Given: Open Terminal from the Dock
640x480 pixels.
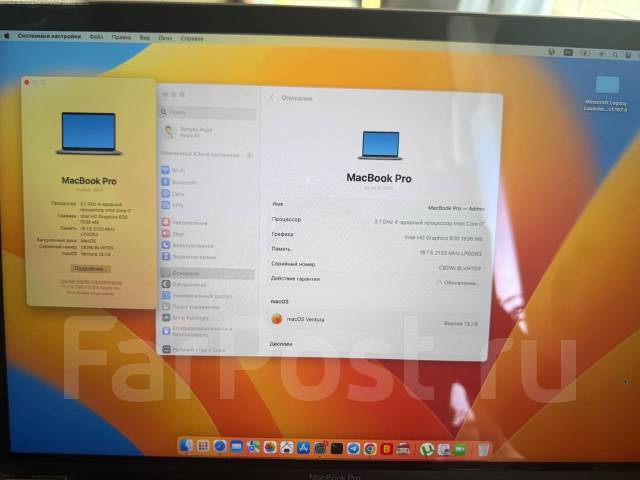Looking at the screenshot, I should [x=337, y=449].
